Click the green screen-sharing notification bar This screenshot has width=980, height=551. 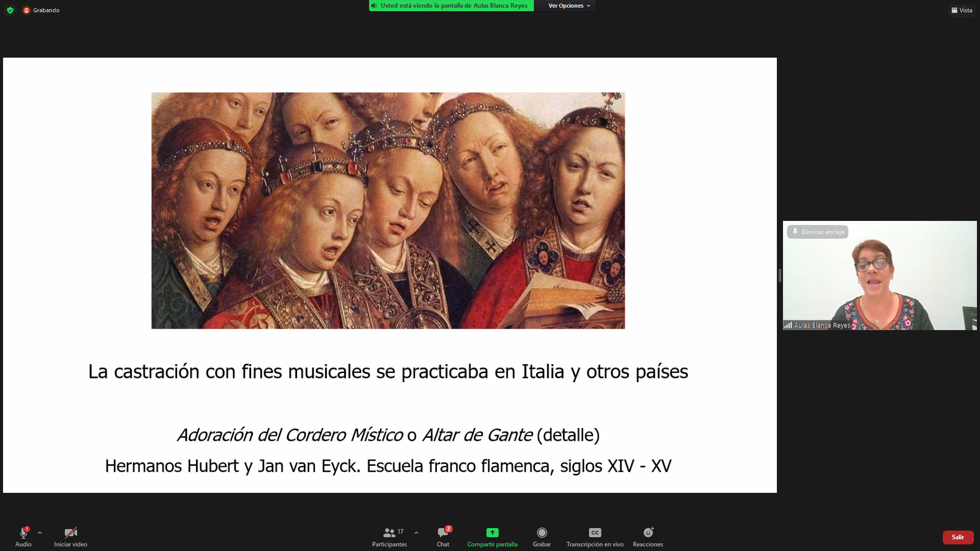(x=451, y=6)
